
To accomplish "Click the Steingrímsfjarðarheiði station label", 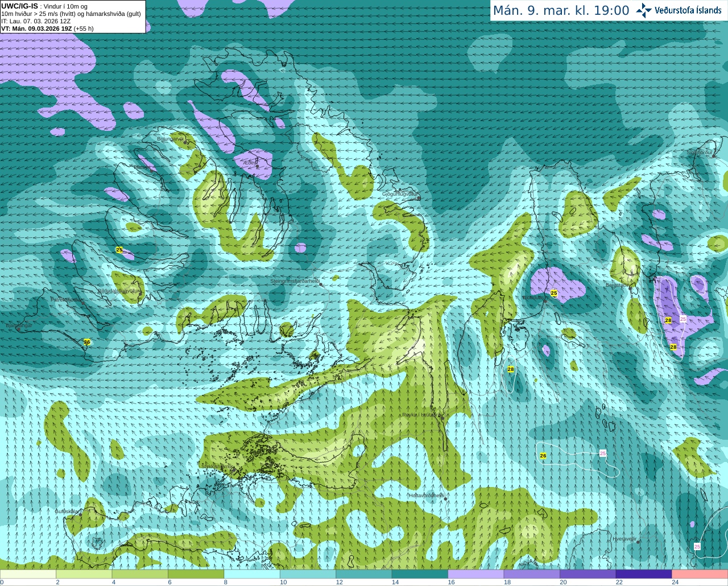I will [x=294, y=281].
